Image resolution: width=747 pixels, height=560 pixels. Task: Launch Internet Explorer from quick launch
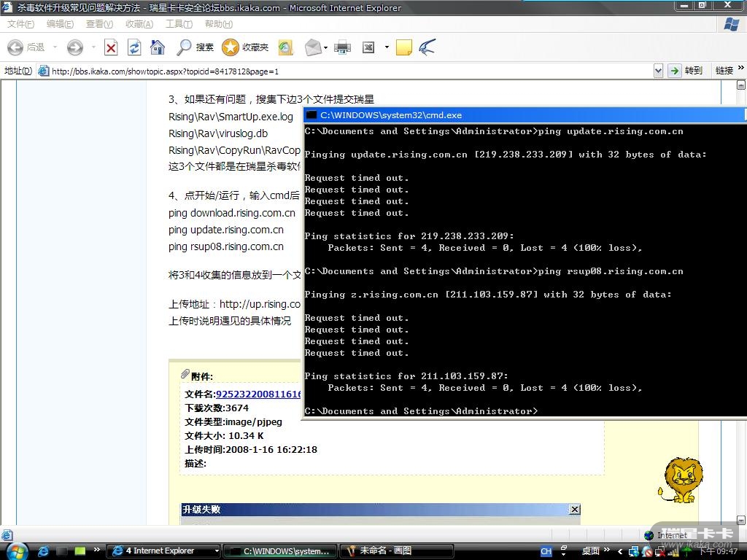pyautogui.click(x=43, y=551)
